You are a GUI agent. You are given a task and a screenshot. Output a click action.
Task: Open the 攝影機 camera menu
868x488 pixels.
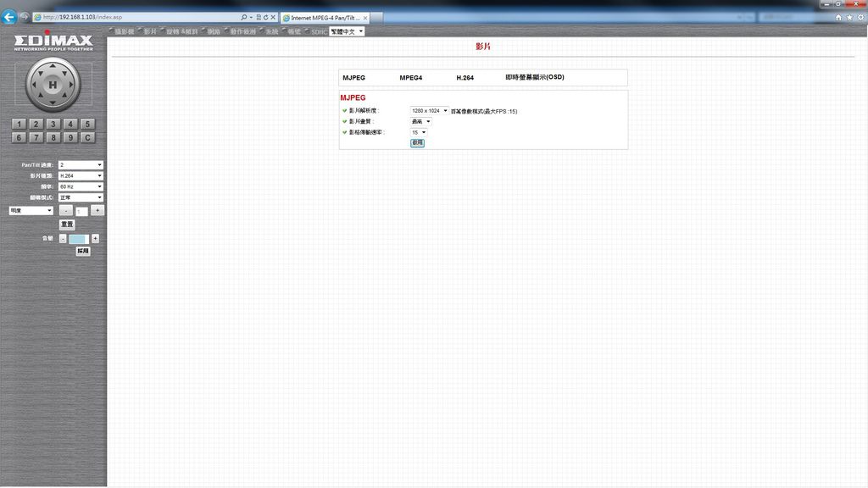(x=124, y=31)
